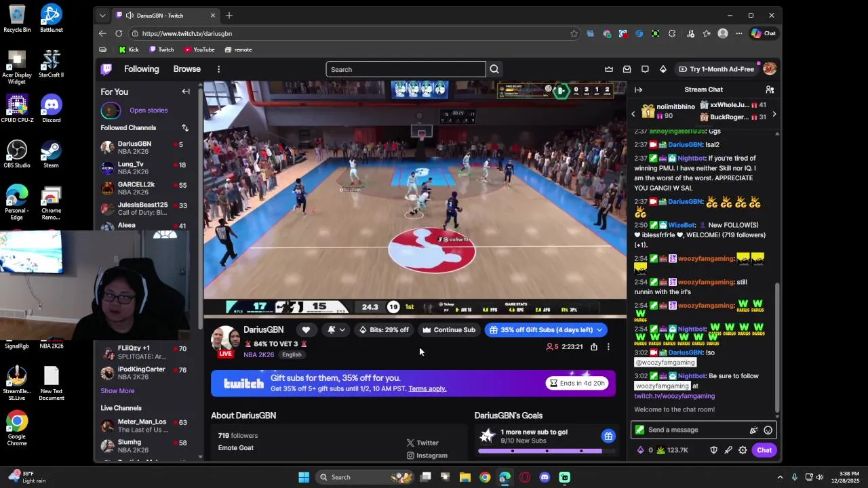
Task: Show the next leaderboard entries arrow
Action: coord(774,114)
